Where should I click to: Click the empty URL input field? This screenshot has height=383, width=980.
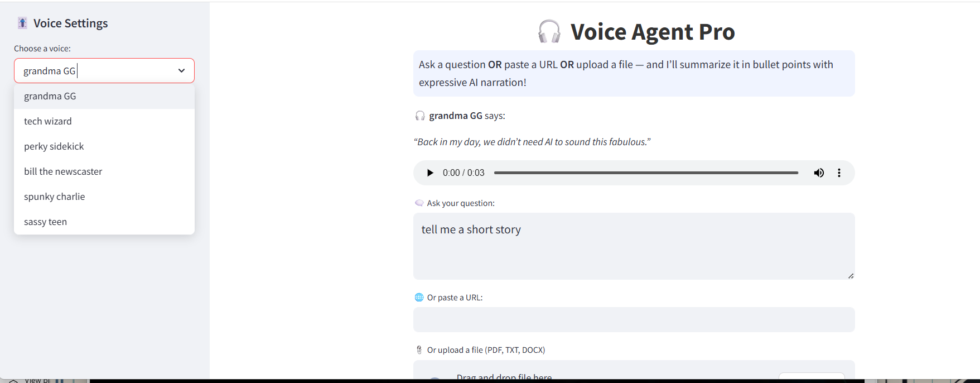(633, 319)
